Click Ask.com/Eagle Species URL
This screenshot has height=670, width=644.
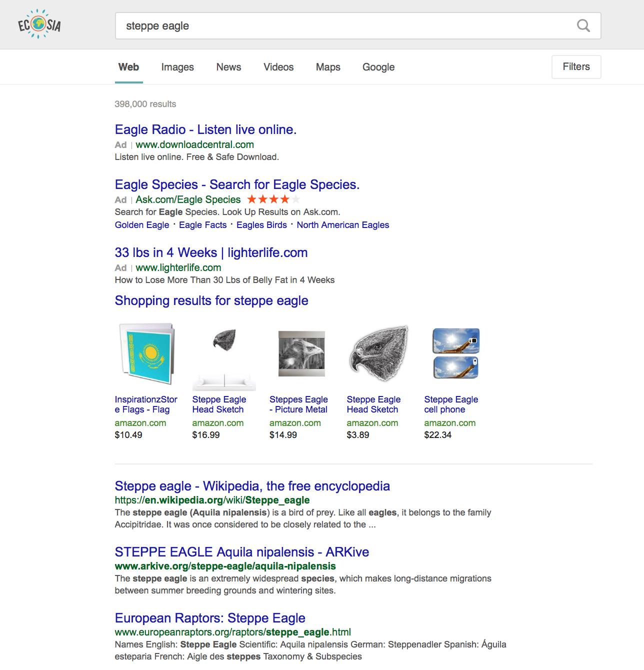[188, 199]
